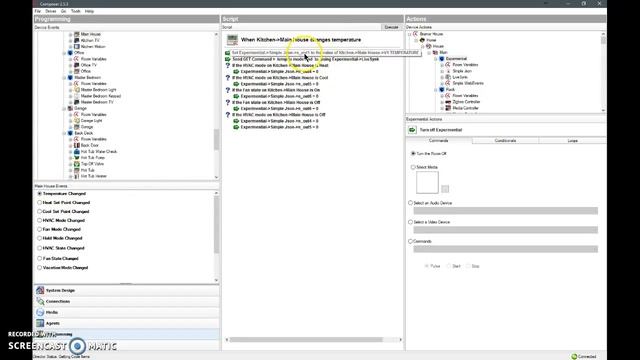Click the Master Bedroom Keypad icon
The image size is (640, 360).
click(x=76, y=96)
